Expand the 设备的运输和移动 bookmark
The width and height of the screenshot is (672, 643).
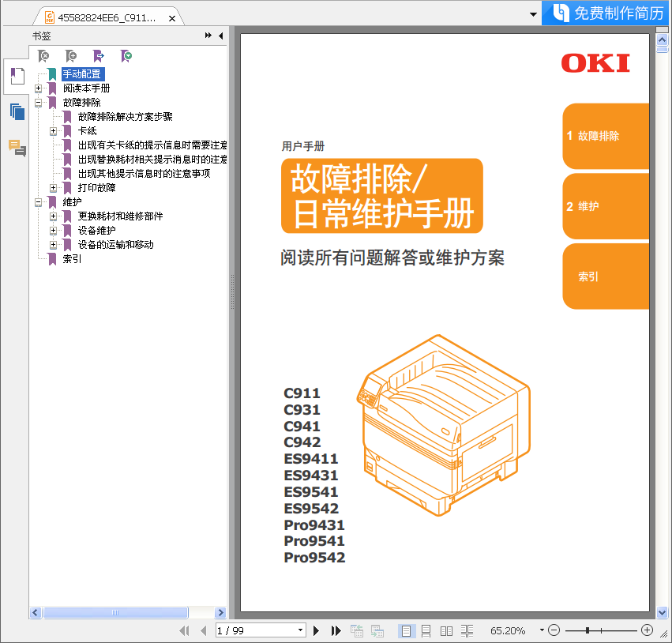[x=53, y=245]
